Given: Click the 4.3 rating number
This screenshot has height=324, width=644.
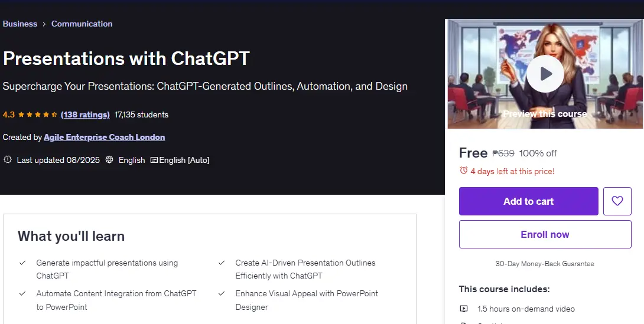Looking at the screenshot, I should [x=9, y=114].
